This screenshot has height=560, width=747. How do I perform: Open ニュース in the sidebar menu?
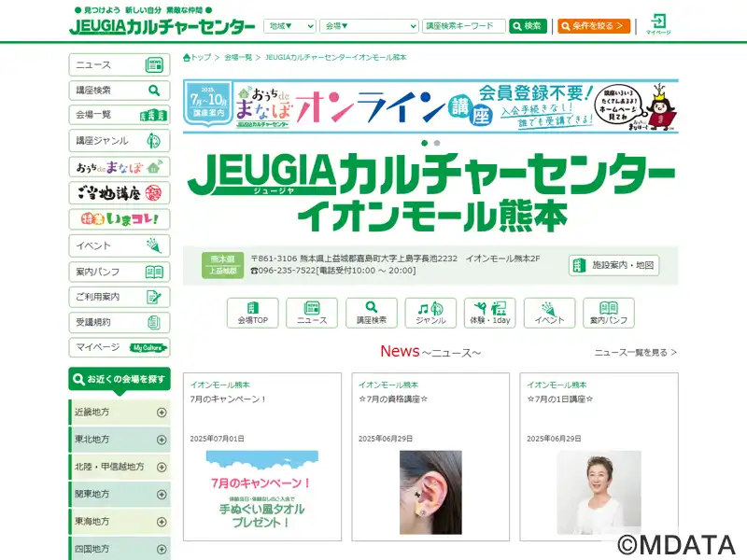point(120,64)
